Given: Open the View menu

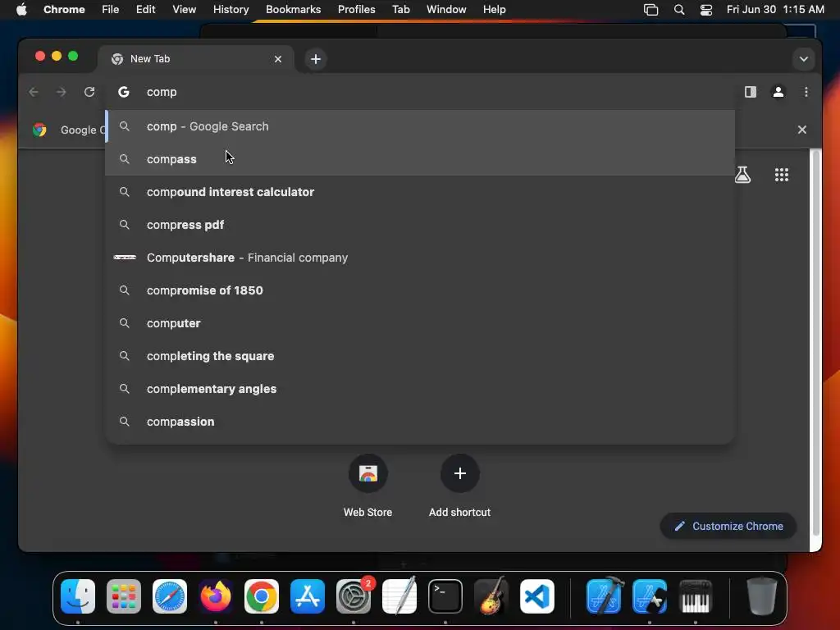Looking at the screenshot, I should click(x=184, y=10).
